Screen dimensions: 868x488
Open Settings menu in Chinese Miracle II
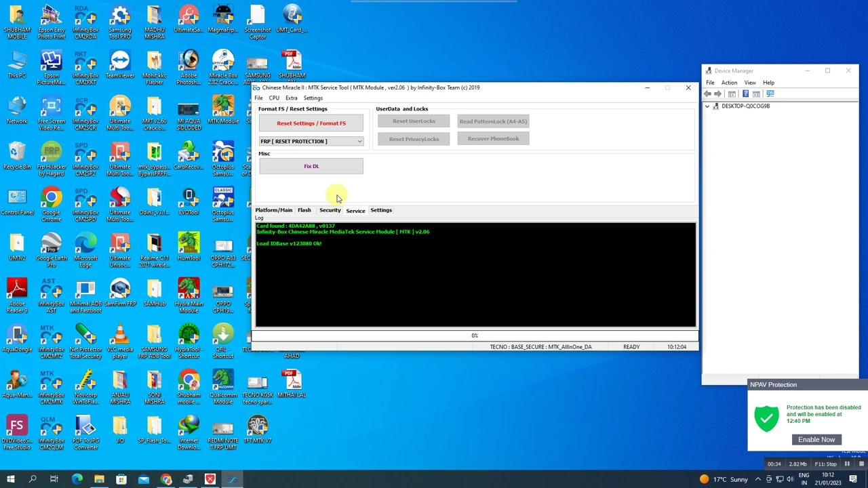click(x=313, y=98)
